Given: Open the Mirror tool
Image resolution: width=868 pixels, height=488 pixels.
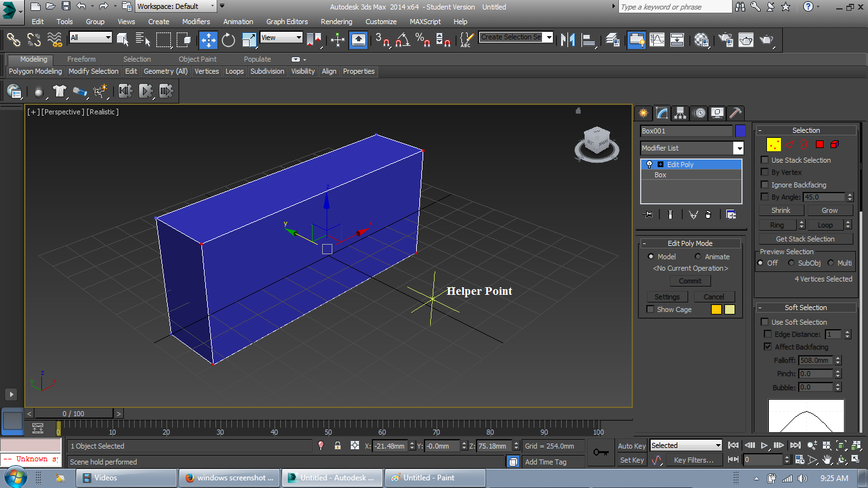Looking at the screenshot, I should pyautogui.click(x=567, y=40).
